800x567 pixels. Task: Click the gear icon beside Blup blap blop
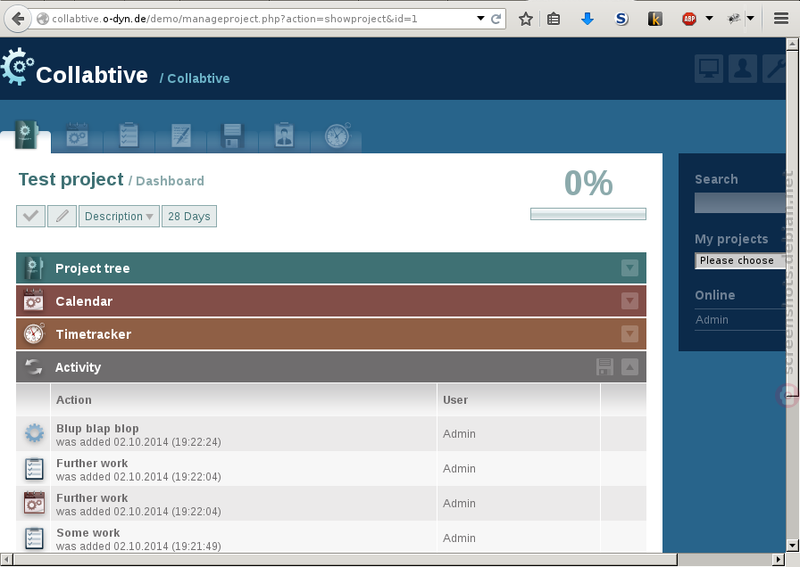click(x=34, y=434)
